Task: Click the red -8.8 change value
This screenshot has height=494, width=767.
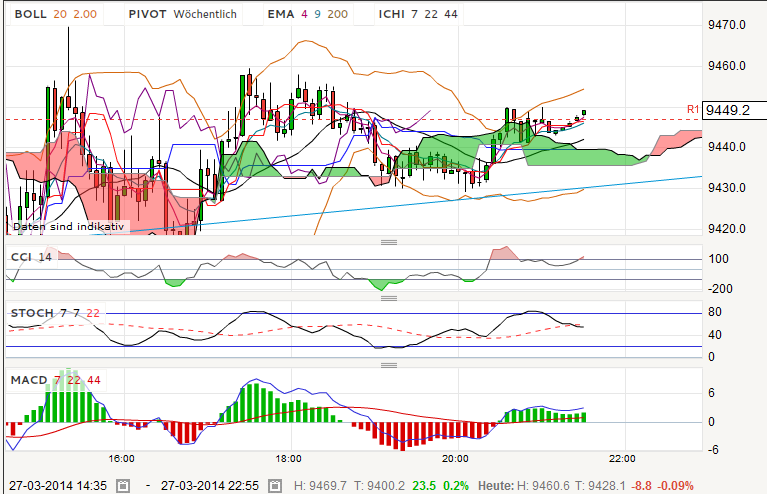Action: pos(642,486)
